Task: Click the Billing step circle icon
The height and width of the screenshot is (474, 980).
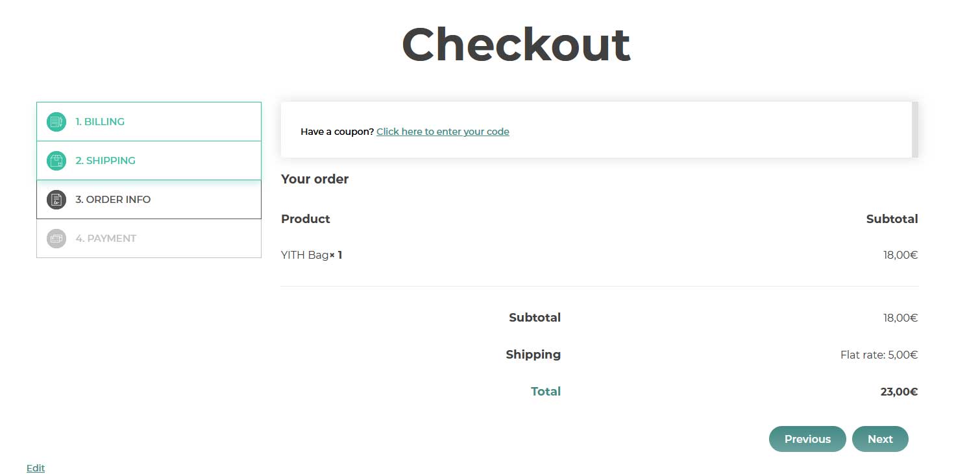Action: [56, 122]
